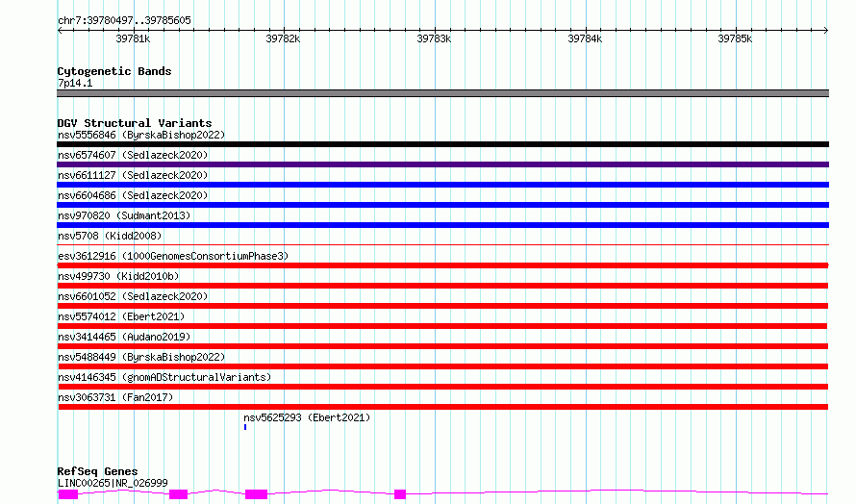This screenshot has width=856, height=504.
Task: Click the nsv5708 (Kidd2008) label
Action: pyautogui.click(x=110, y=236)
